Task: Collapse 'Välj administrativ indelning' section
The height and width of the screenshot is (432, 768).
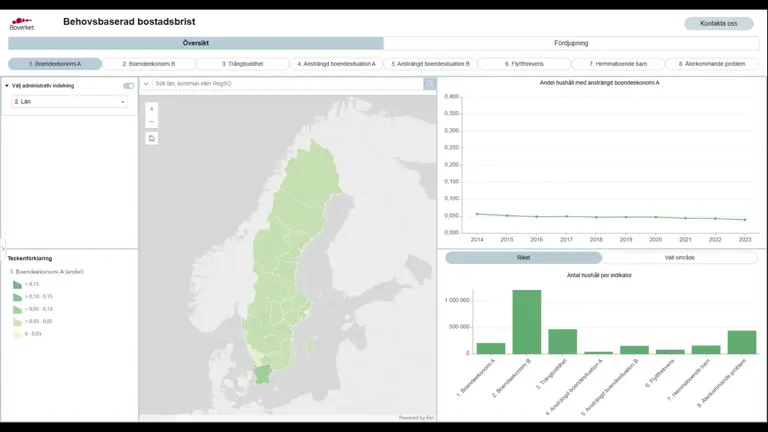Action: coord(8,86)
